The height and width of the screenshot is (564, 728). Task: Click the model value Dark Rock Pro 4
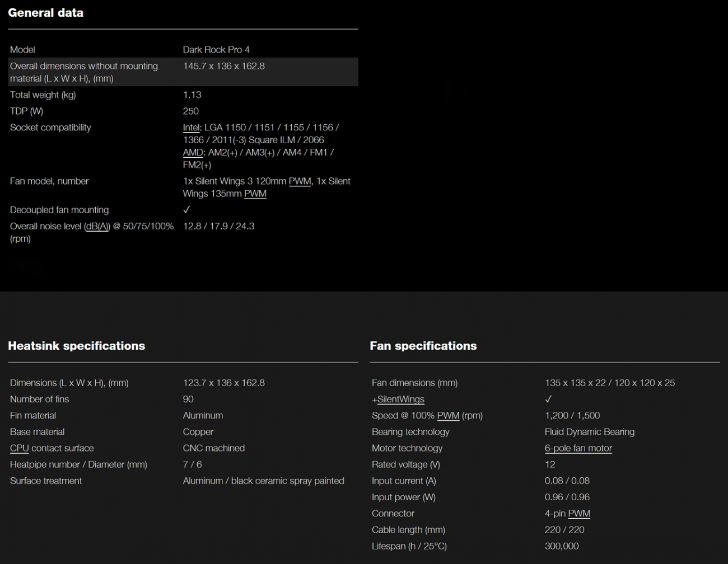(216, 50)
